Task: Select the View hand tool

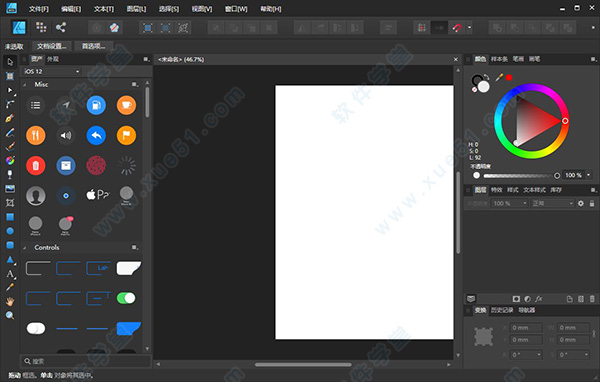Action: 10,302
